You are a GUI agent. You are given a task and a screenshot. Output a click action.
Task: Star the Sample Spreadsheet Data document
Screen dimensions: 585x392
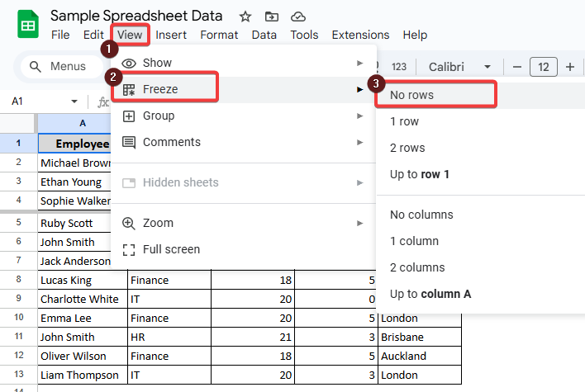click(x=245, y=17)
